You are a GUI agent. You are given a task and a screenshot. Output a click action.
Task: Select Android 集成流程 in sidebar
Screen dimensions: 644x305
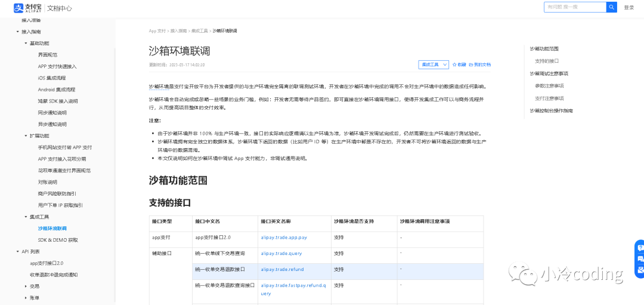point(57,89)
